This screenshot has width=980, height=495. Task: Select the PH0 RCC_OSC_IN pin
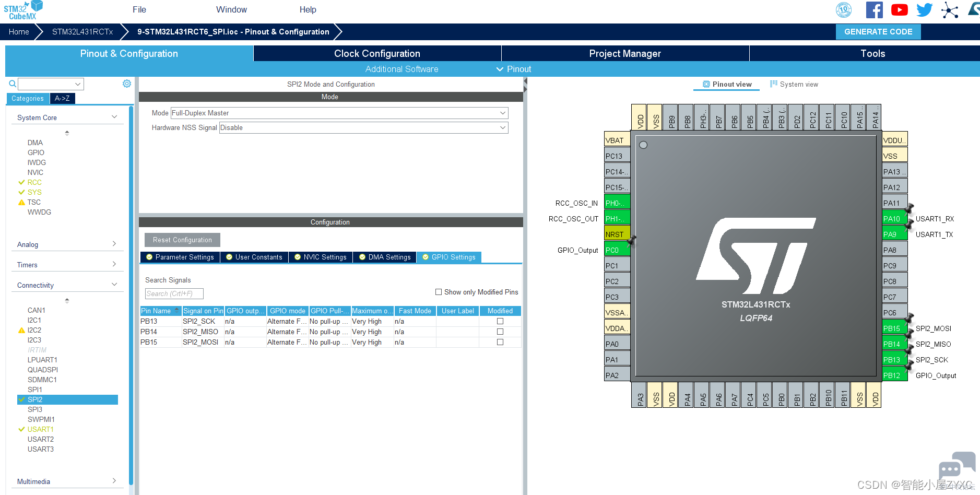point(617,203)
